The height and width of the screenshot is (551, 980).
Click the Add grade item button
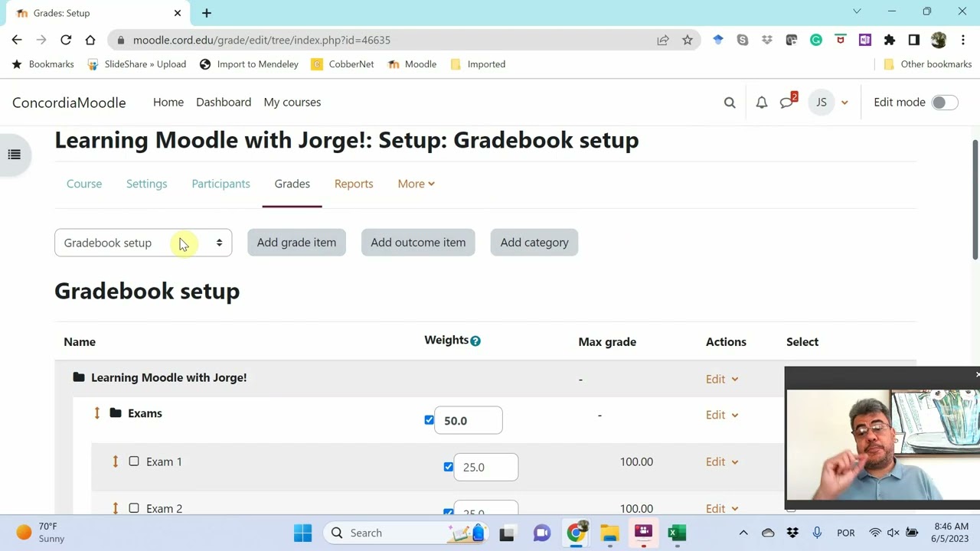click(296, 243)
